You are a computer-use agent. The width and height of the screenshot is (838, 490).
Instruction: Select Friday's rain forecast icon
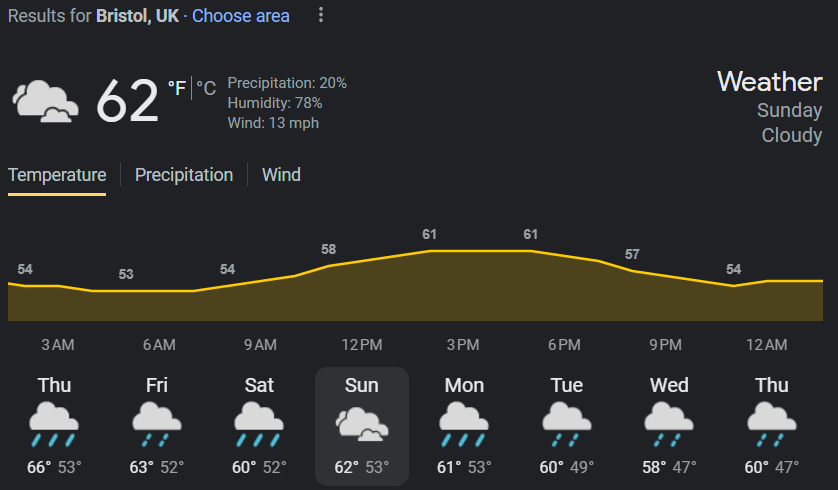pos(157,425)
